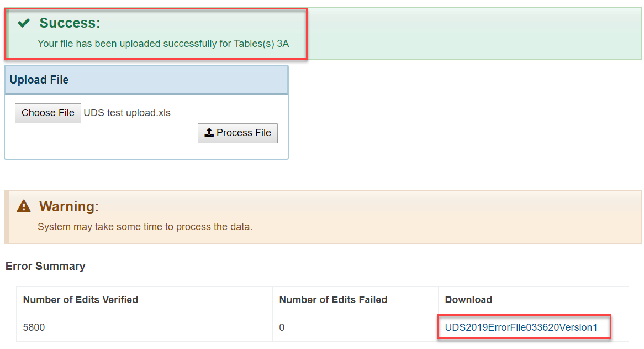Click the Number of Edits Failed column header

(x=333, y=300)
